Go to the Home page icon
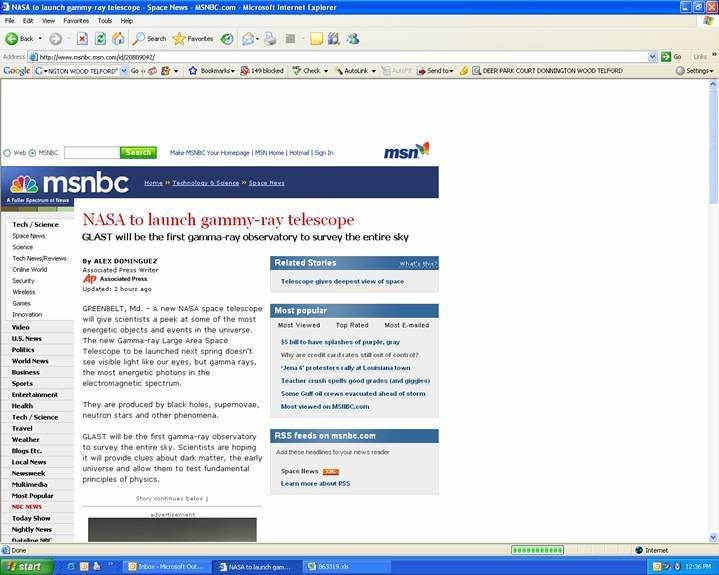 point(118,39)
